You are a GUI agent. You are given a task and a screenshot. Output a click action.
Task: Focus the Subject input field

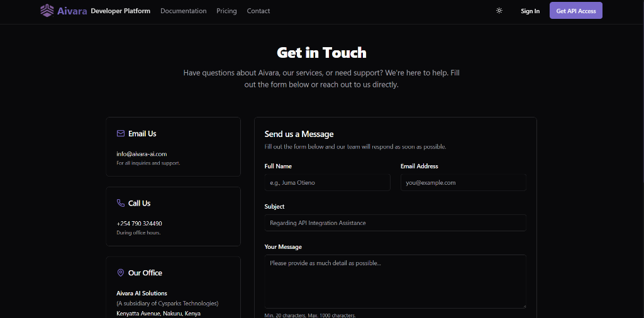pos(395,223)
